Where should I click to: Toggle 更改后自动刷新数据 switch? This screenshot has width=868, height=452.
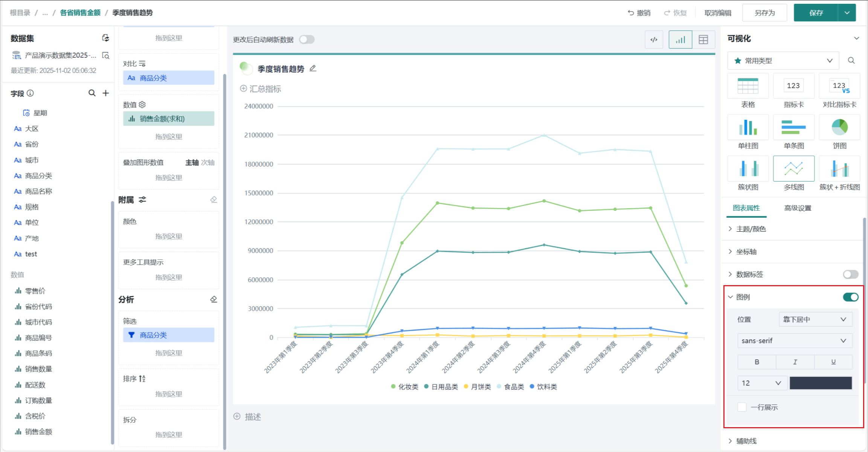[x=307, y=40]
